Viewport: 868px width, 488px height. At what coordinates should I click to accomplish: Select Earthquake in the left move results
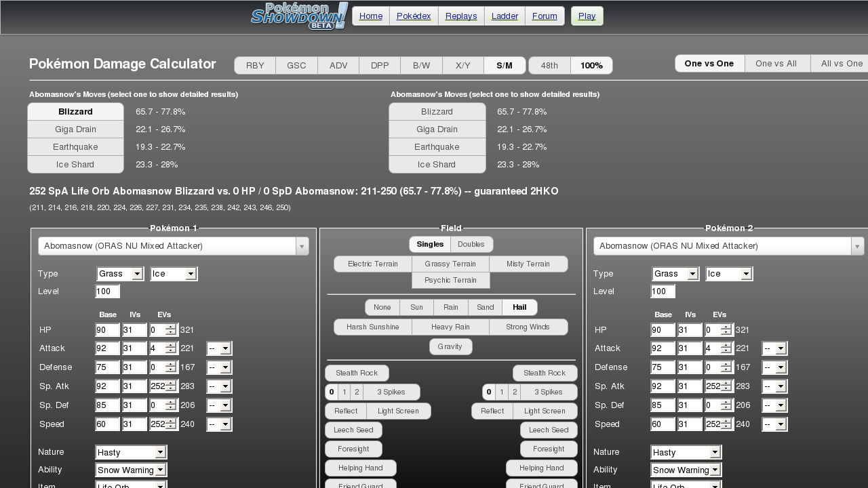[x=75, y=147]
